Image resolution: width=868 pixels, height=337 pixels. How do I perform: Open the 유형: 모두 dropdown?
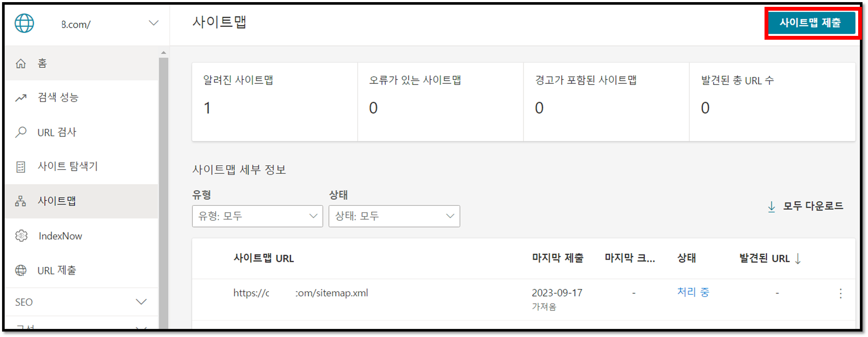point(257,216)
